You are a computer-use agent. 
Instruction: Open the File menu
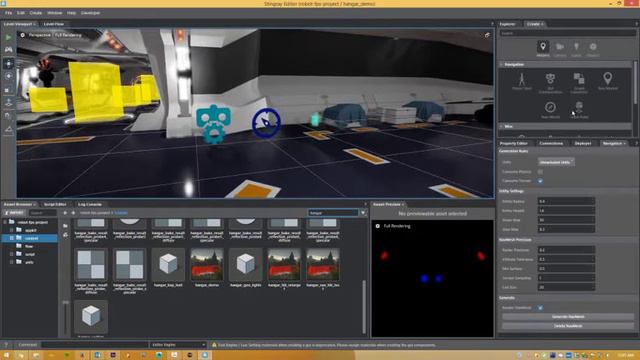point(8,13)
